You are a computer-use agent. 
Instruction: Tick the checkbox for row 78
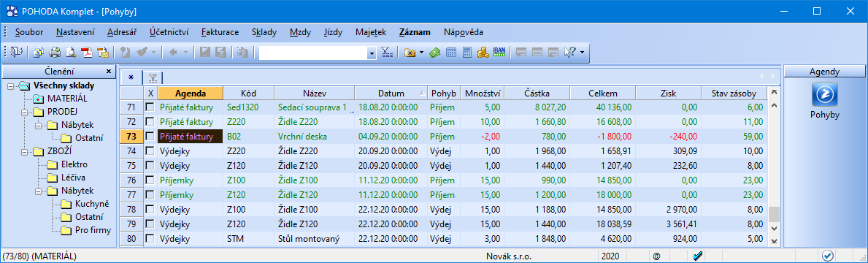coord(150,209)
